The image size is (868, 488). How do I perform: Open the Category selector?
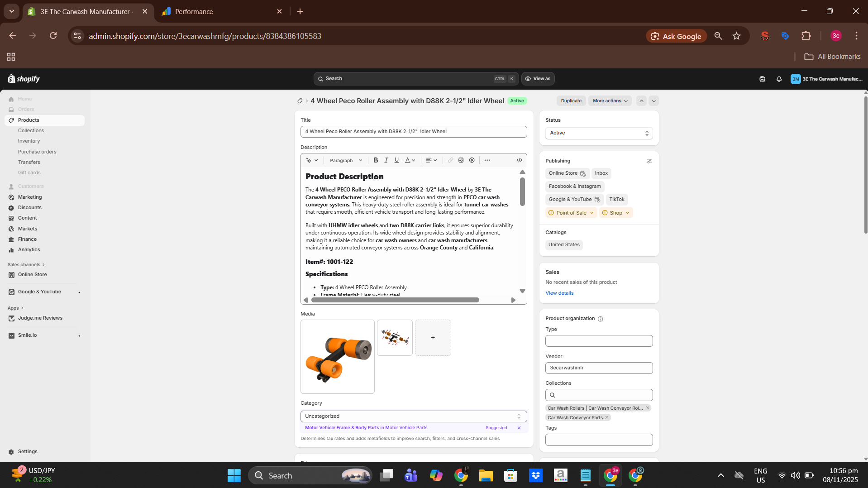pos(413,416)
